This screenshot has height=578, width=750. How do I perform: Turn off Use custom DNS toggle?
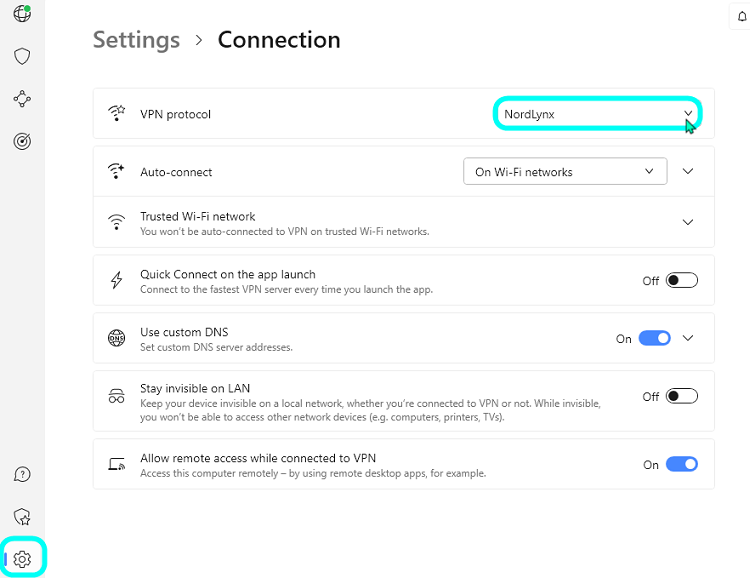coord(654,338)
